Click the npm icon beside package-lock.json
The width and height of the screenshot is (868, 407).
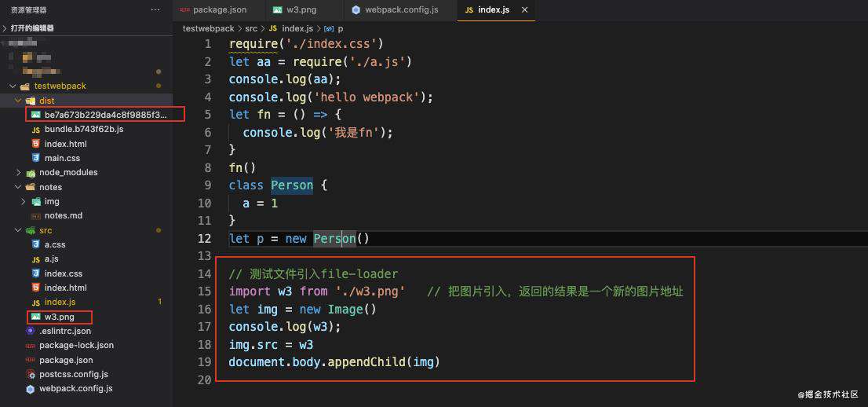pos(31,346)
